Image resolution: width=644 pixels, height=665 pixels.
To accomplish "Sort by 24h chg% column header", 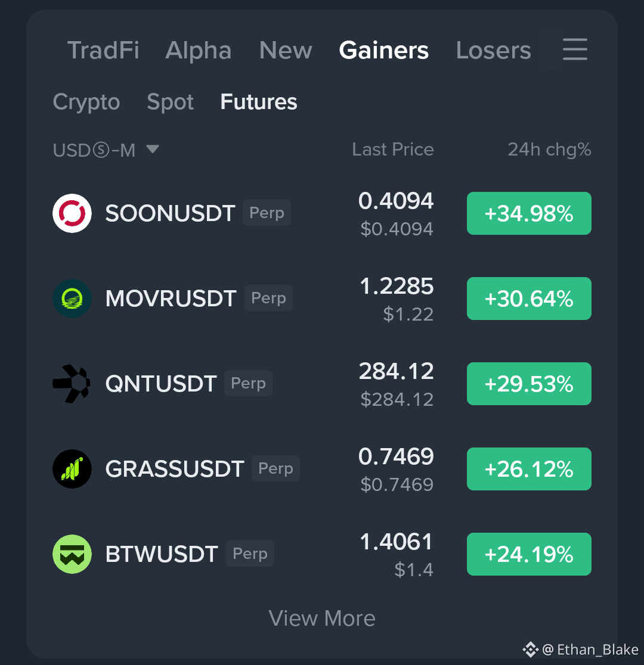I will click(x=549, y=150).
